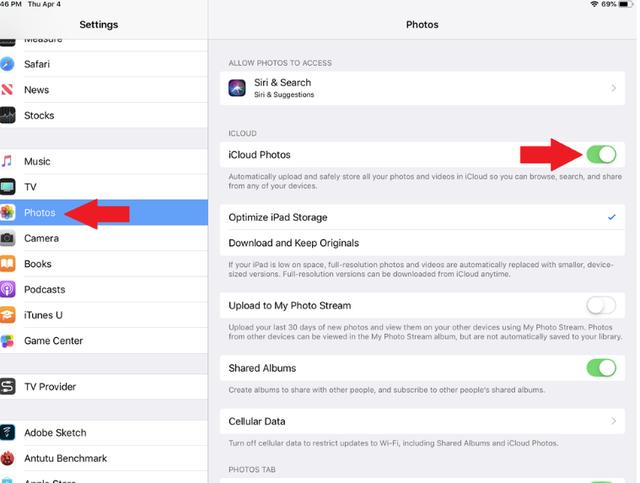Viewport: 640px width, 483px height.
Task: Tap the Stocks chart icon
Action: 7,115
